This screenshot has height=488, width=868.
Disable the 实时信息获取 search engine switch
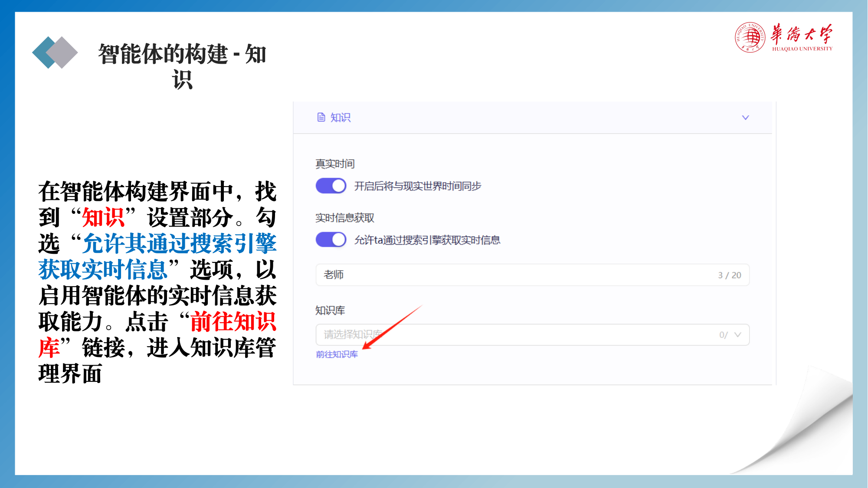pyautogui.click(x=331, y=239)
